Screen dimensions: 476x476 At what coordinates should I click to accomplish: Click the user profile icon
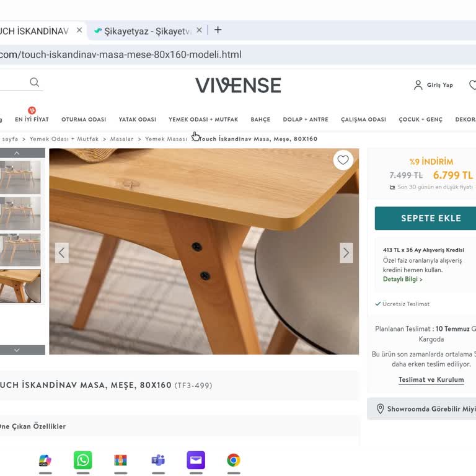(418, 85)
